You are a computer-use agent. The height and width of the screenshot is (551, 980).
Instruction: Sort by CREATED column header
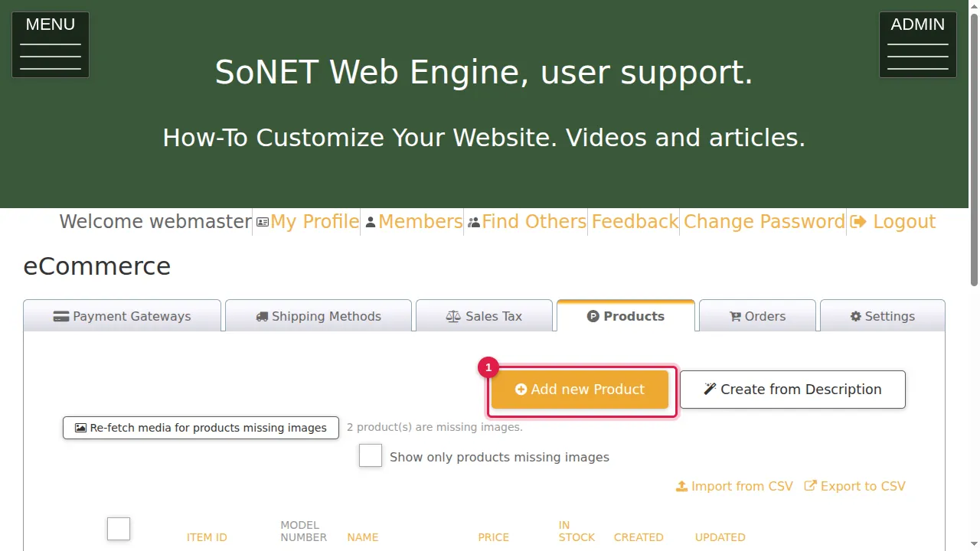click(x=639, y=537)
